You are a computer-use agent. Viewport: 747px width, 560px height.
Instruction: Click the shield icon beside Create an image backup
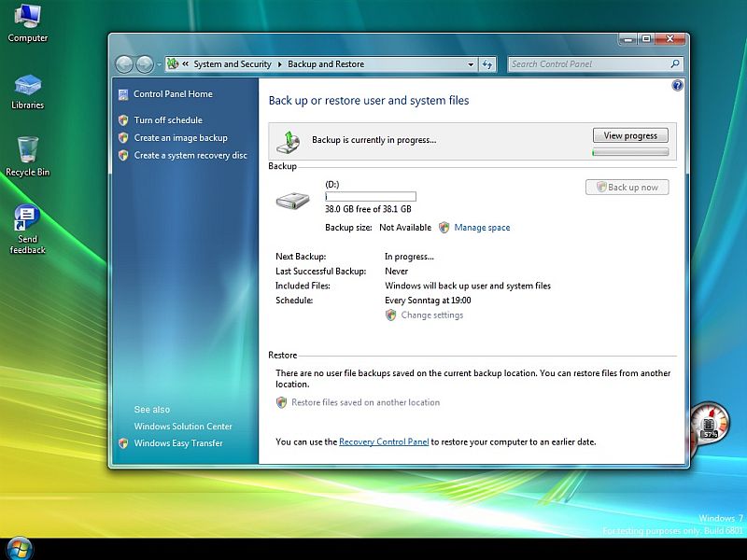click(123, 137)
